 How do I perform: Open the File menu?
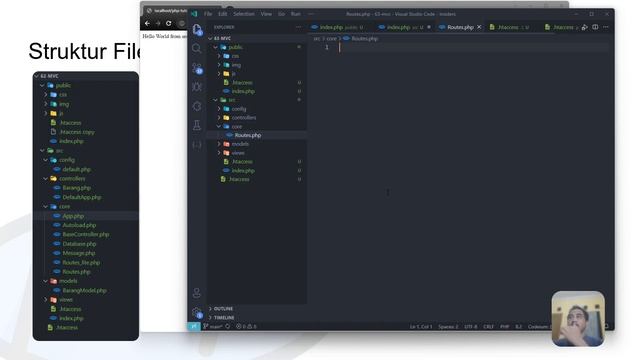point(208,14)
